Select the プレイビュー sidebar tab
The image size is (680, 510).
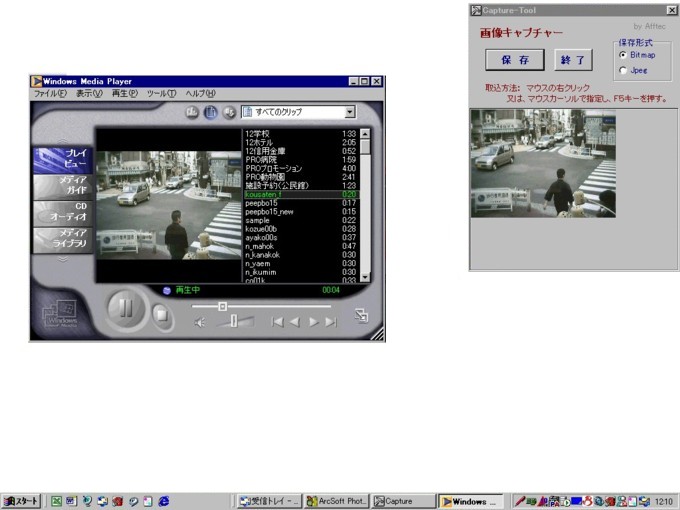coord(63,159)
